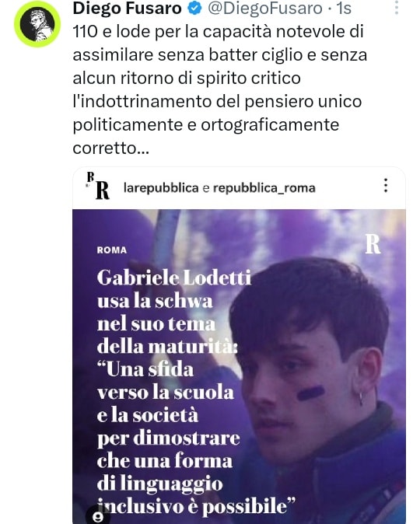Open the embedded post's three-dot menu

pyautogui.click(x=386, y=185)
